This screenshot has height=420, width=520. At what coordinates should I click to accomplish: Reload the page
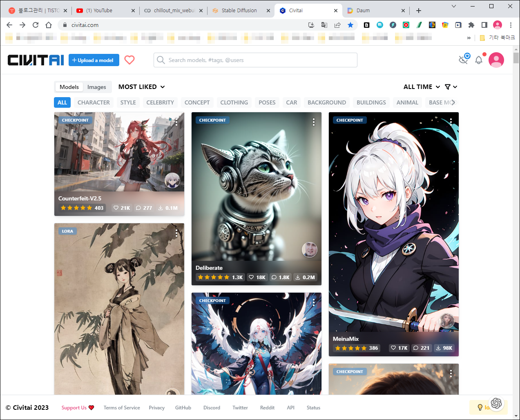tap(36, 25)
